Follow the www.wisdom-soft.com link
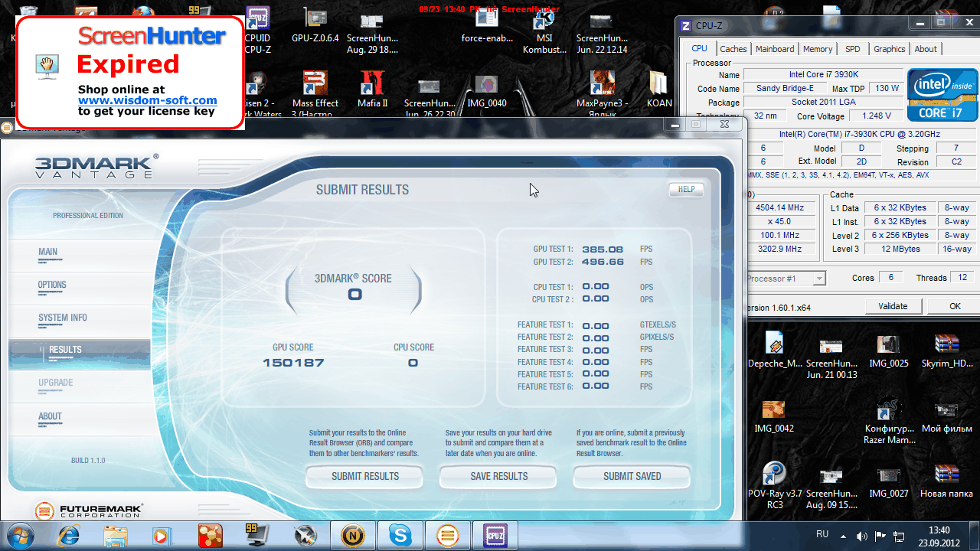This screenshot has height=551, width=980. [147, 100]
